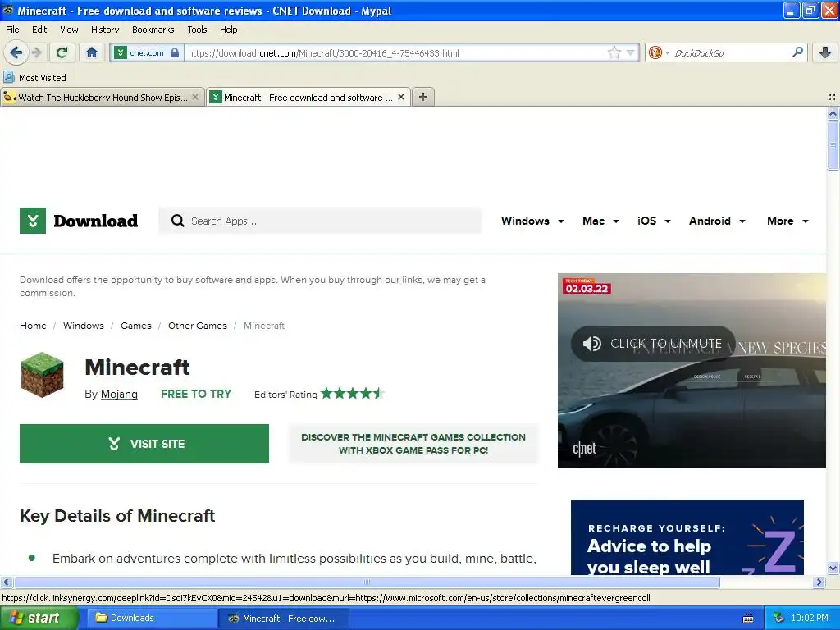Click the search magnifier in DuckDuckGo box
Screen dimensions: 840x630
(797, 52)
